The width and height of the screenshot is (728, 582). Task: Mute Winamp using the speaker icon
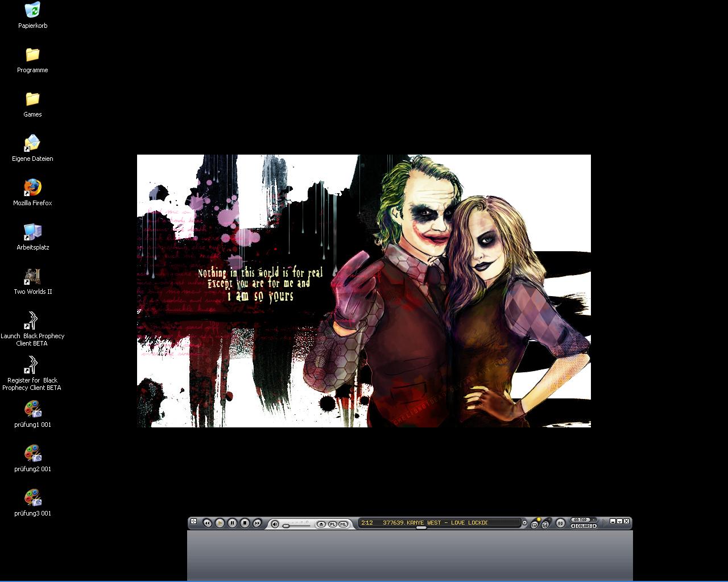275,524
